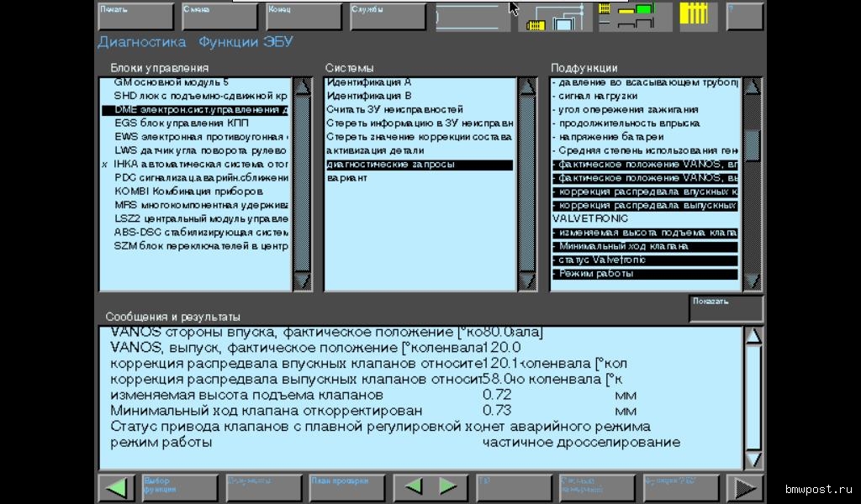
Task: Select 'Считать ЗУ неисправностей' in Системы
Action: [395, 110]
